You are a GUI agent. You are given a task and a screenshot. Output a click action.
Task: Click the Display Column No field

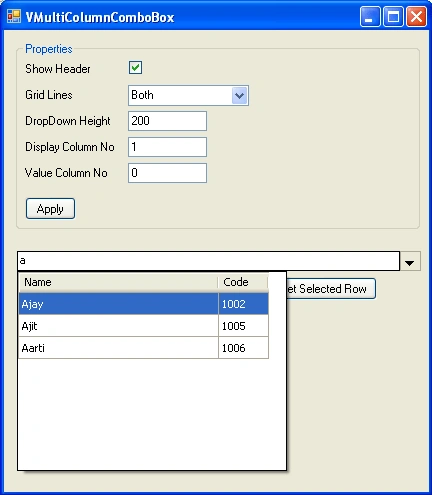pos(167,147)
